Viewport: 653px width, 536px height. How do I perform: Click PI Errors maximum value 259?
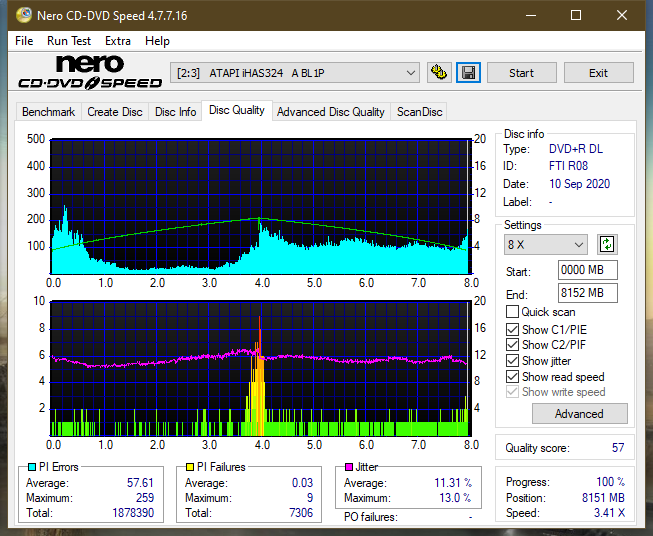[x=145, y=498]
